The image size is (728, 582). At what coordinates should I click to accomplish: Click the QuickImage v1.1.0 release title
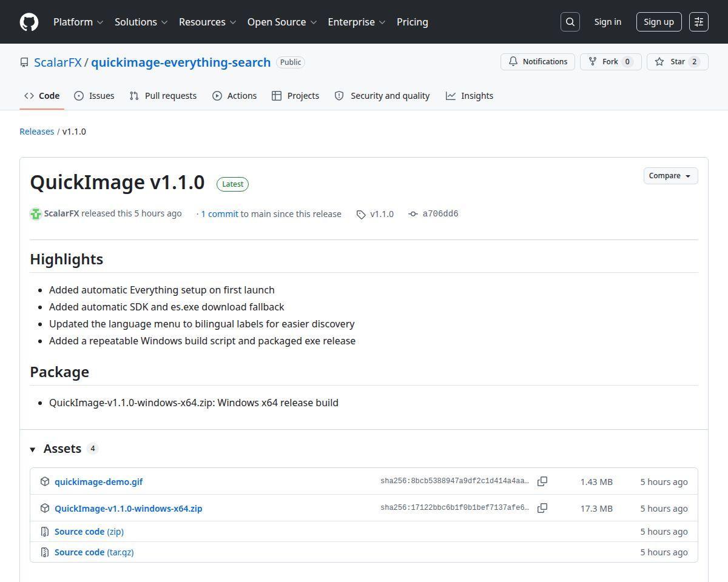pos(117,182)
